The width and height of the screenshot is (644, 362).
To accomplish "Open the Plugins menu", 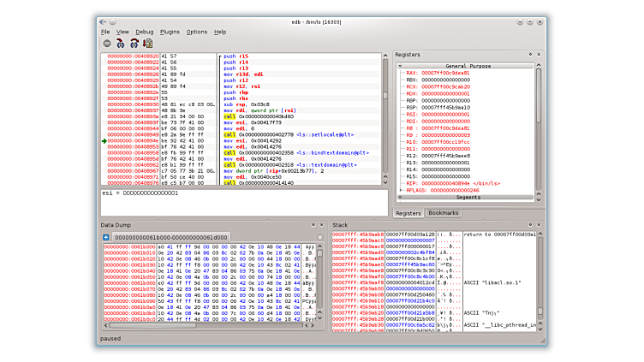I will (170, 32).
